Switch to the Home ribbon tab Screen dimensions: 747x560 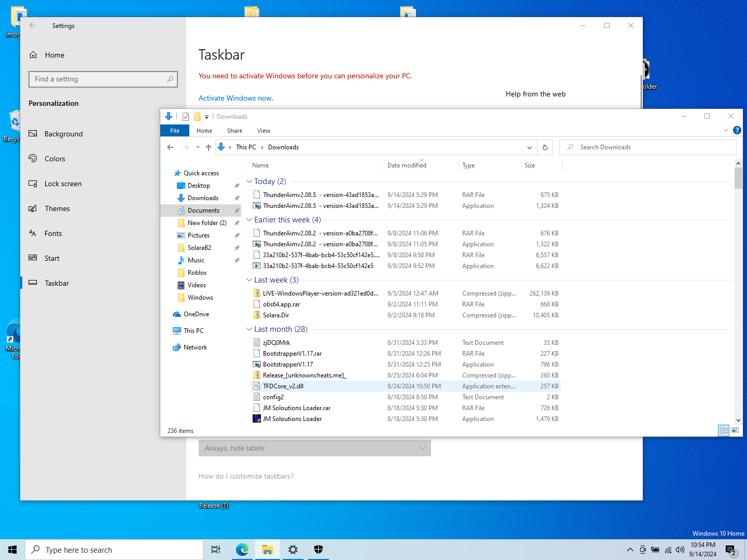click(204, 131)
